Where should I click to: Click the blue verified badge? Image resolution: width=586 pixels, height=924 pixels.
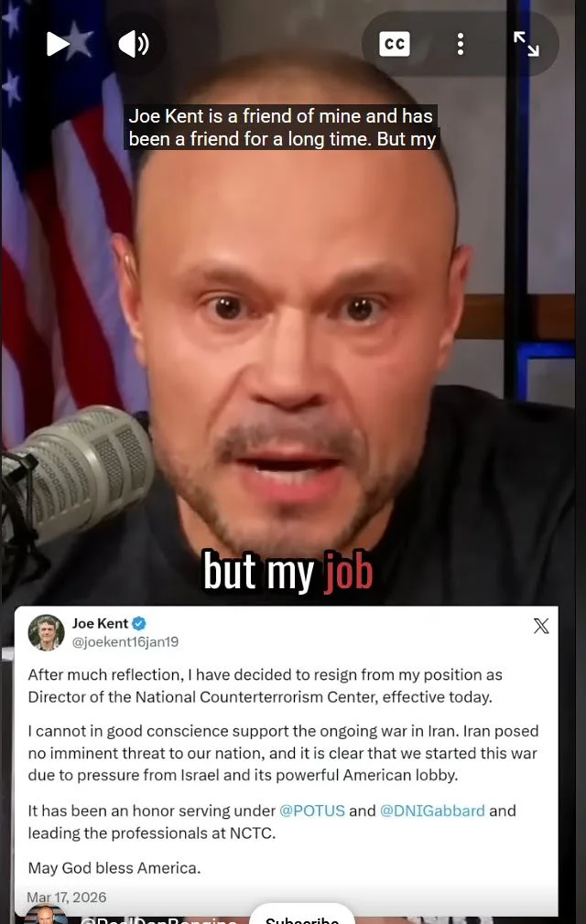coord(139,623)
